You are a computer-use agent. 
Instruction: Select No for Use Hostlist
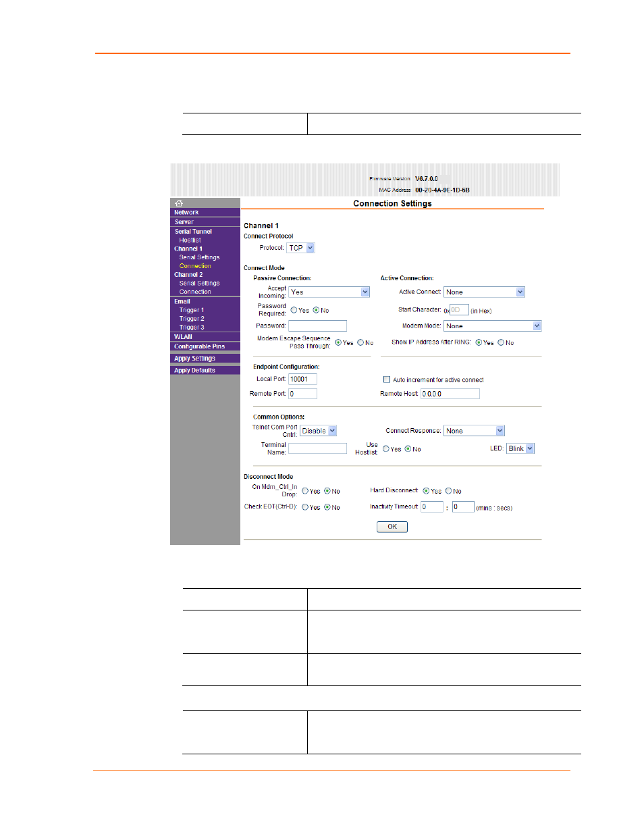[408, 449]
